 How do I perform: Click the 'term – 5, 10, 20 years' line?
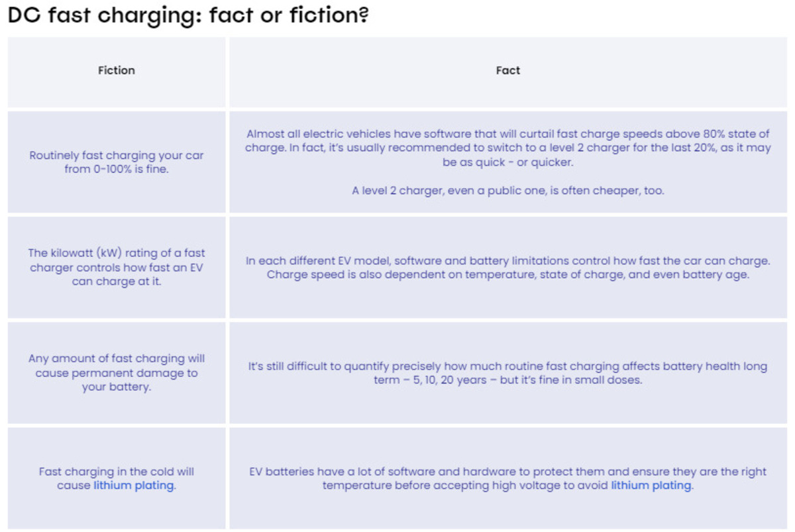coord(508,380)
